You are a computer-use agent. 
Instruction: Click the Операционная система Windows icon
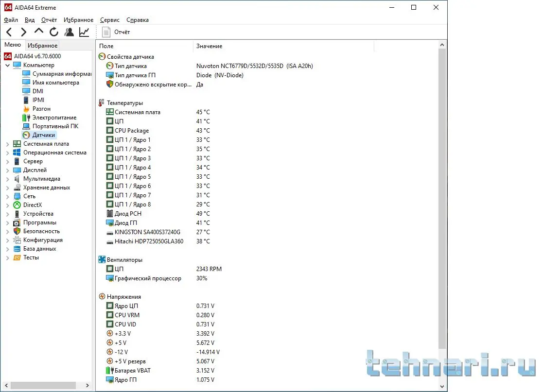point(17,153)
